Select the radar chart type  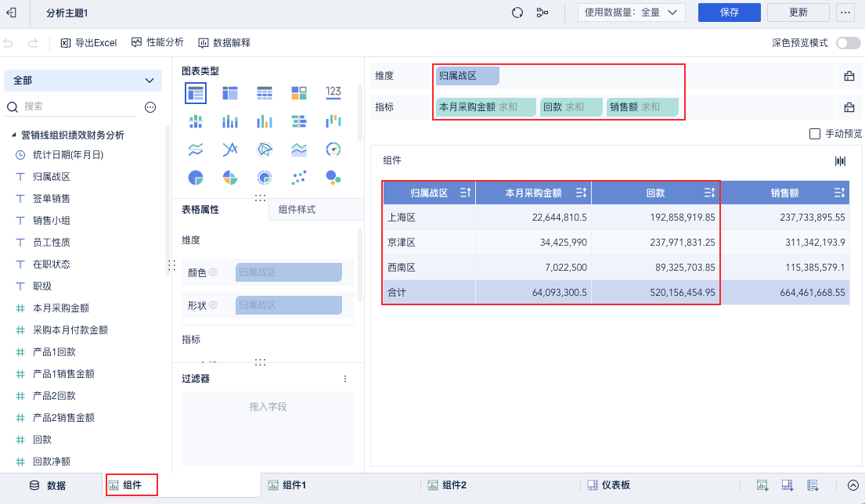[x=265, y=149]
